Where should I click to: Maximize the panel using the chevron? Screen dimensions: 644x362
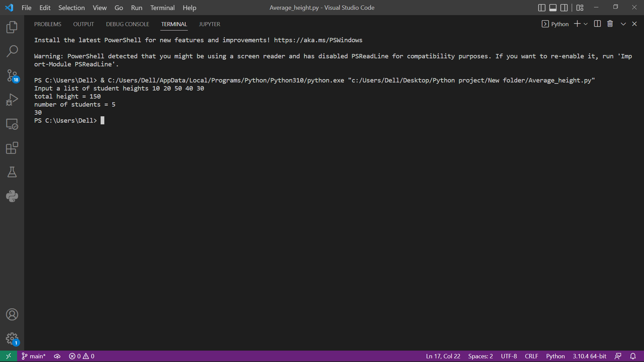[x=623, y=24]
